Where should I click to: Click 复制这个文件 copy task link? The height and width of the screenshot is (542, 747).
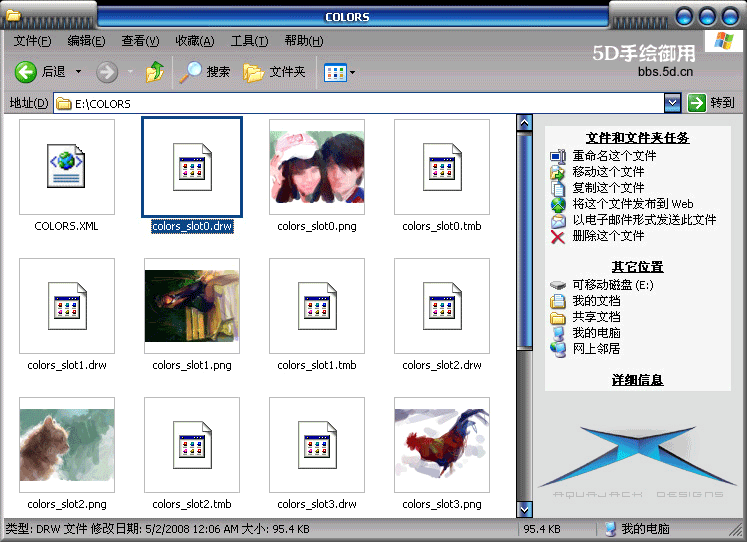608,188
